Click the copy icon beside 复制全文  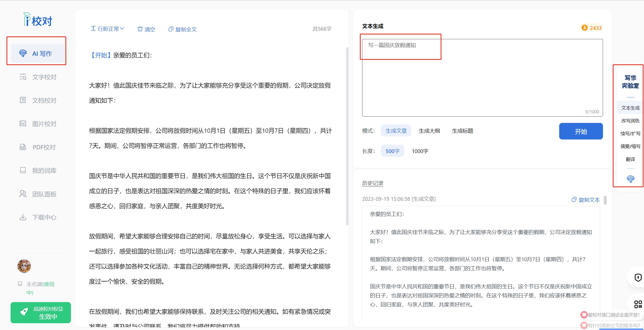tap(171, 29)
